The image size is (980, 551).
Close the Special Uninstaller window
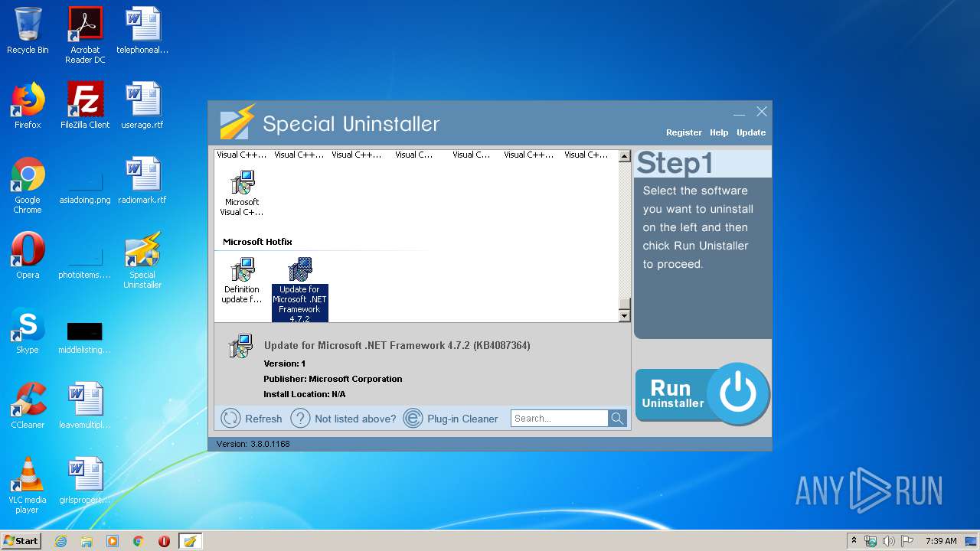coord(762,112)
